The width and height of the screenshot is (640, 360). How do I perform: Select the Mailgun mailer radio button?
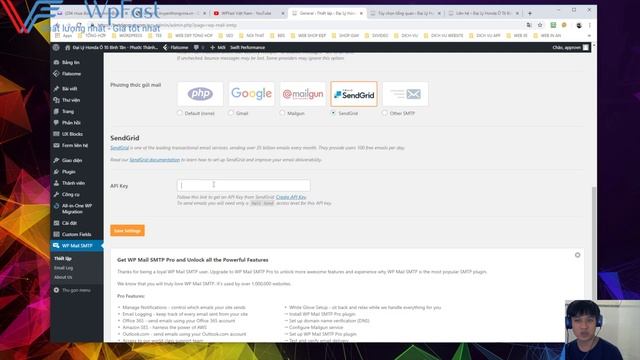pos(282,113)
